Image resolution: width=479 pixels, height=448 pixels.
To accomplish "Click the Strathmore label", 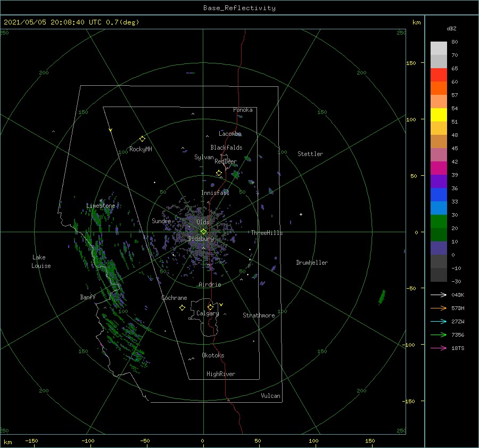I will tap(259, 315).
